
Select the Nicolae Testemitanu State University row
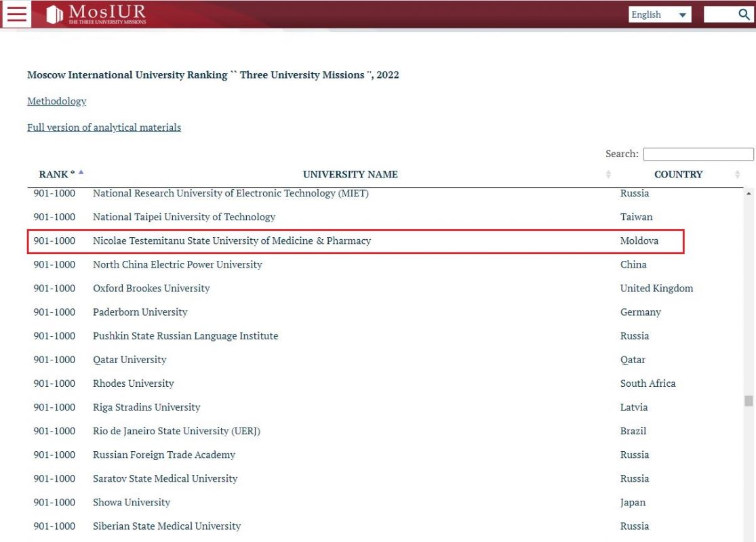coord(232,241)
